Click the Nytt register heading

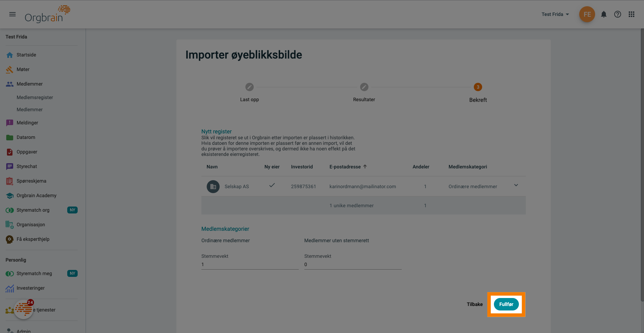point(216,131)
